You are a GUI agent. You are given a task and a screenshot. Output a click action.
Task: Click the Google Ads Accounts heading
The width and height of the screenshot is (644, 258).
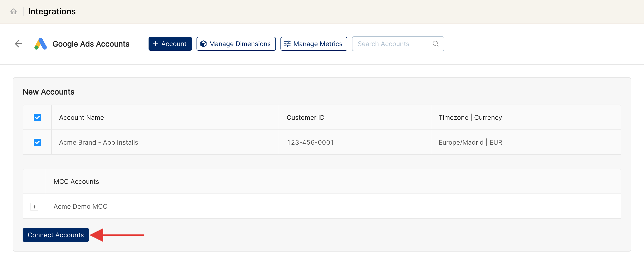[91, 44]
